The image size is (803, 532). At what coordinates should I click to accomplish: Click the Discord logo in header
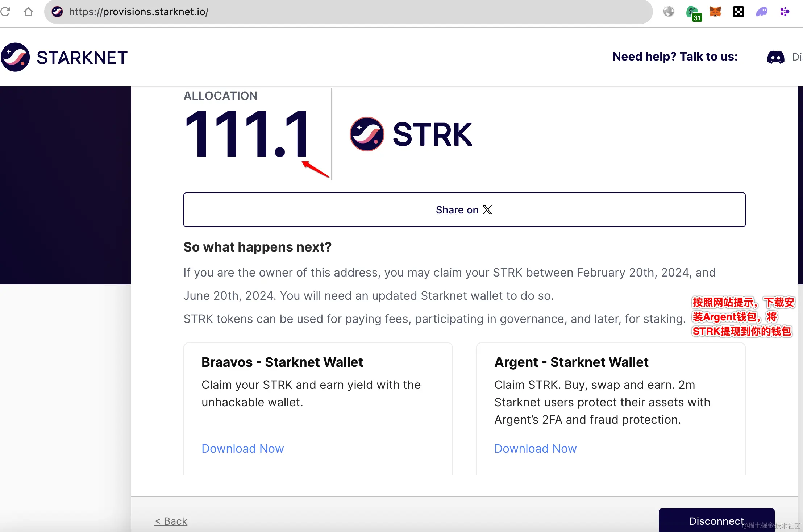point(775,57)
